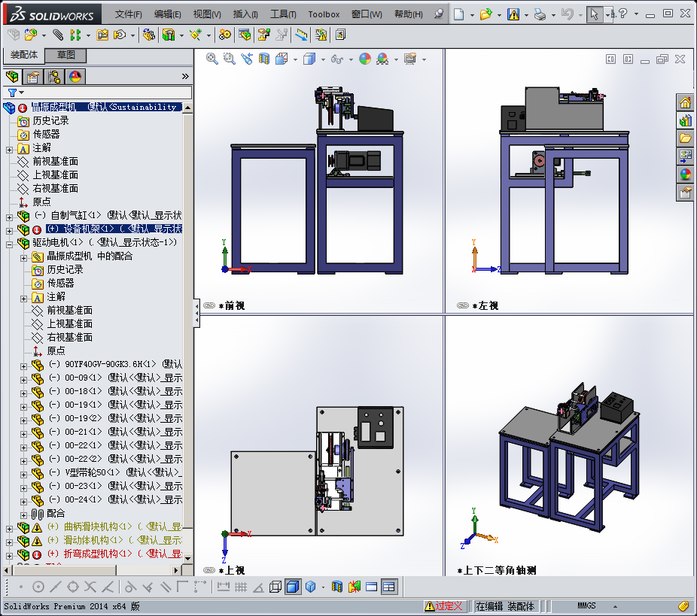Click the Exploded View icon
Image resolution: width=697 pixels, height=616 pixels.
(x=263, y=35)
